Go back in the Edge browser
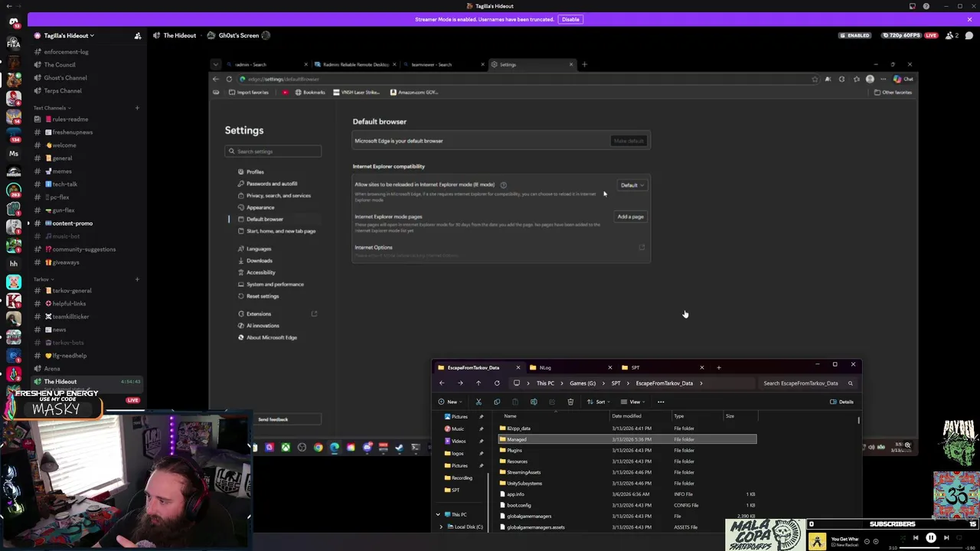The height and width of the screenshot is (551, 980). click(x=216, y=79)
